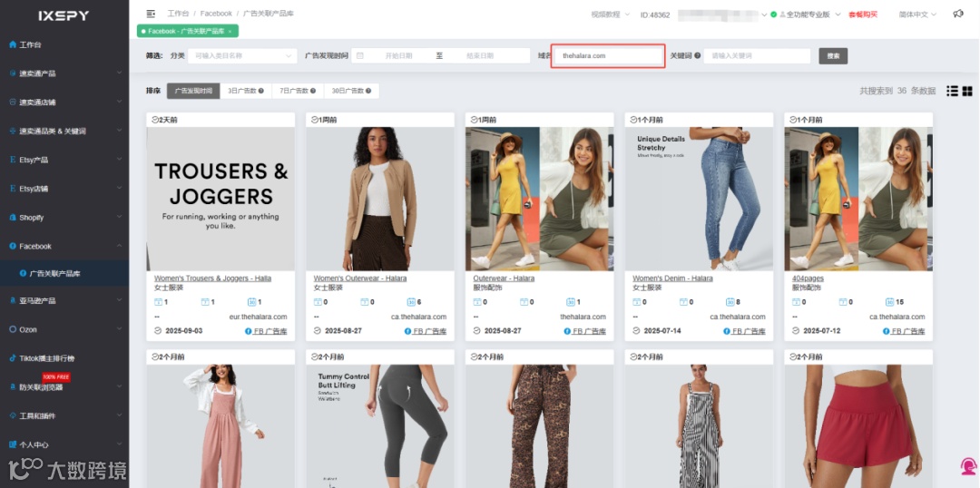Expand Shopify sidebar menu
The width and height of the screenshot is (980, 488).
tap(64, 218)
